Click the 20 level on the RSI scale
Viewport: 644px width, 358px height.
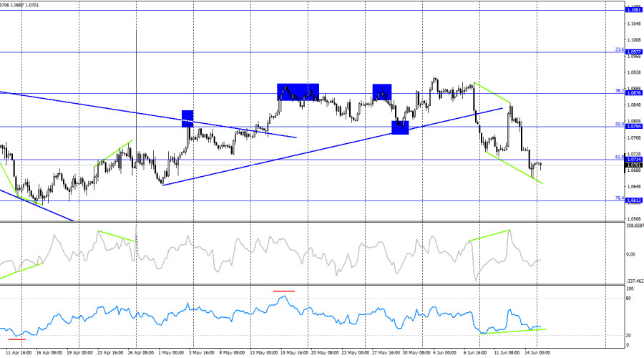(x=629, y=336)
